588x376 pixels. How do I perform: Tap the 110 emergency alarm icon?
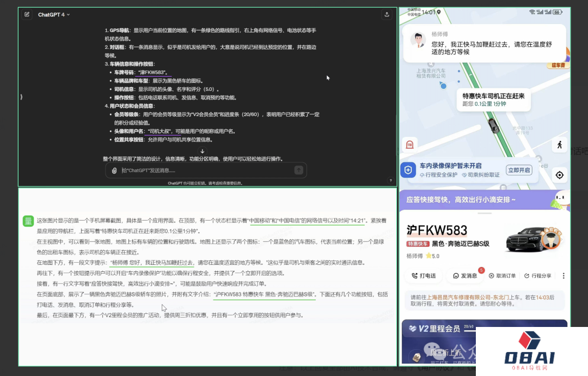coord(409,144)
